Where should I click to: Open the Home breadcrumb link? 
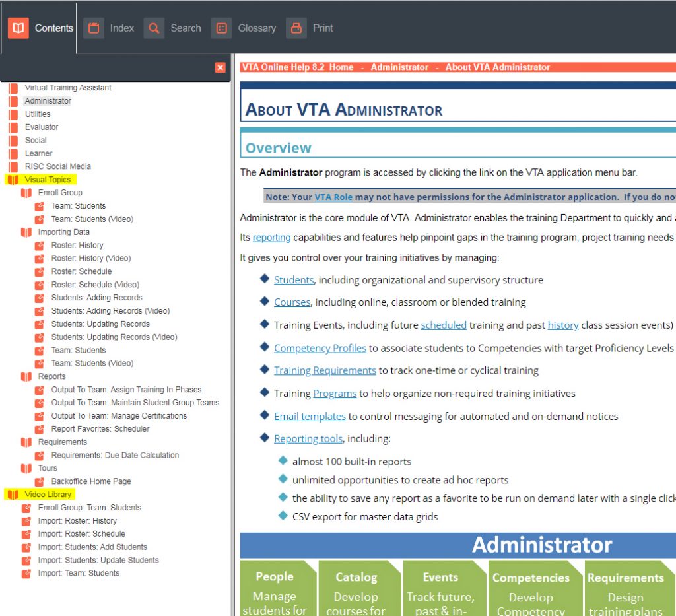coord(341,67)
